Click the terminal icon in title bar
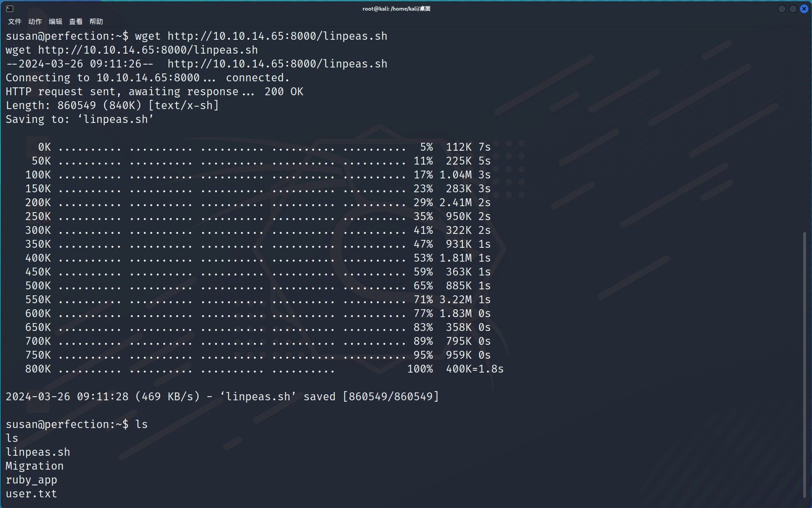This screenshot has height=508, width=812. tap(10, 9)
